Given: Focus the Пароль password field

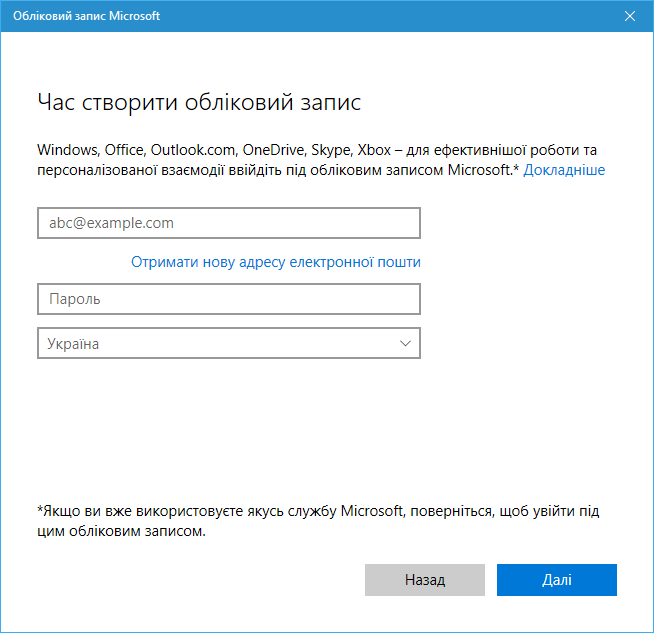Looking at the screenshot, I should [x=229, y=299].
